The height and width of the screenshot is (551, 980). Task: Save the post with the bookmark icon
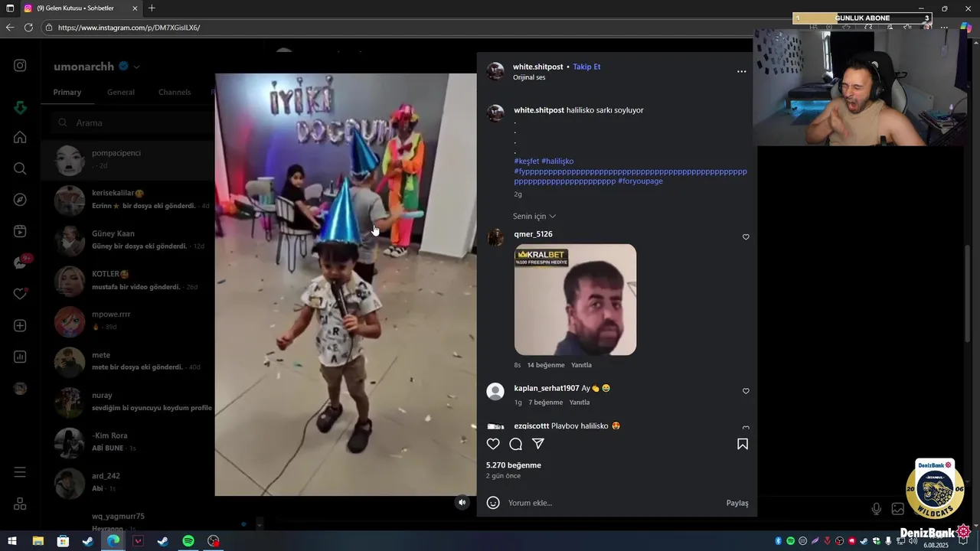(x=743, y=444)
